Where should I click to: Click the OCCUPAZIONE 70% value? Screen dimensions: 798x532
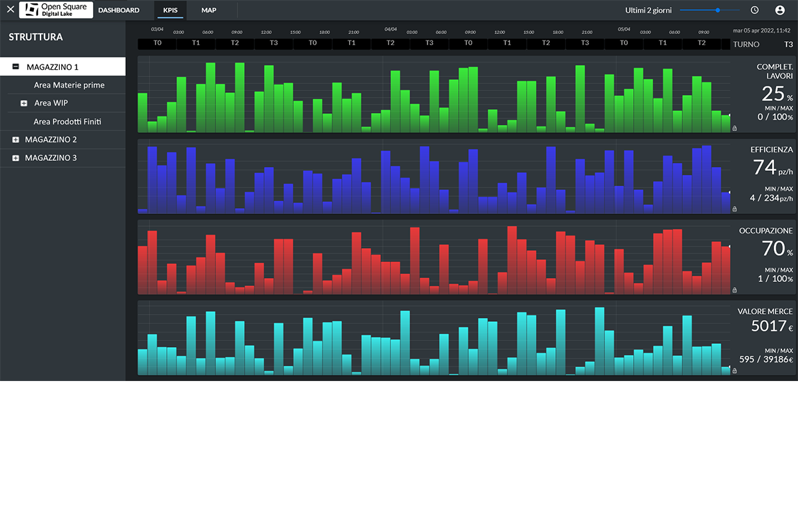click(x=777, y=249)
